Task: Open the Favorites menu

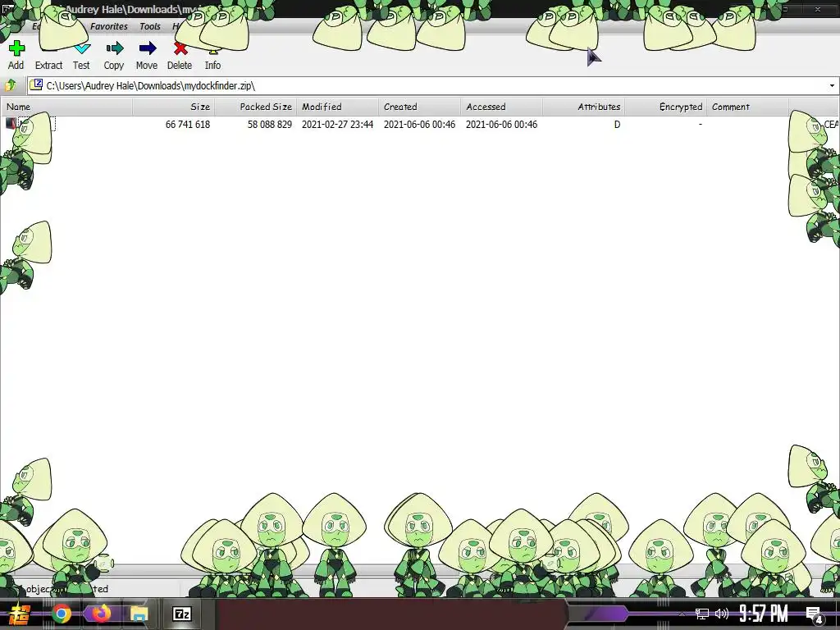Action: pyautogui.click(x=109, y=26)
